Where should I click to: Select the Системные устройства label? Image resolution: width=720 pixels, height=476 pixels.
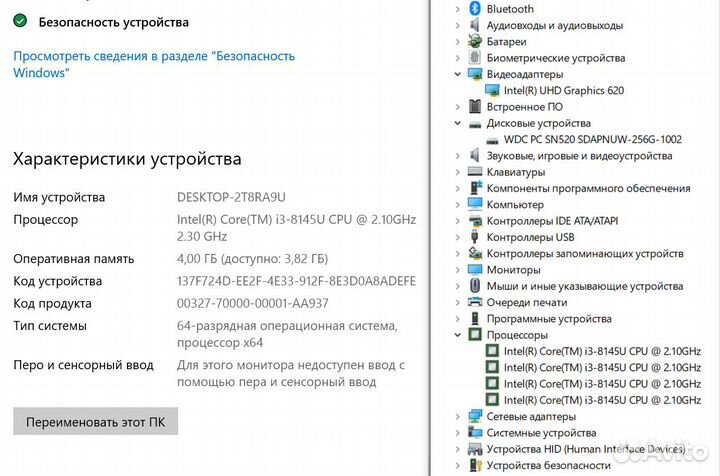click(541, 432)
